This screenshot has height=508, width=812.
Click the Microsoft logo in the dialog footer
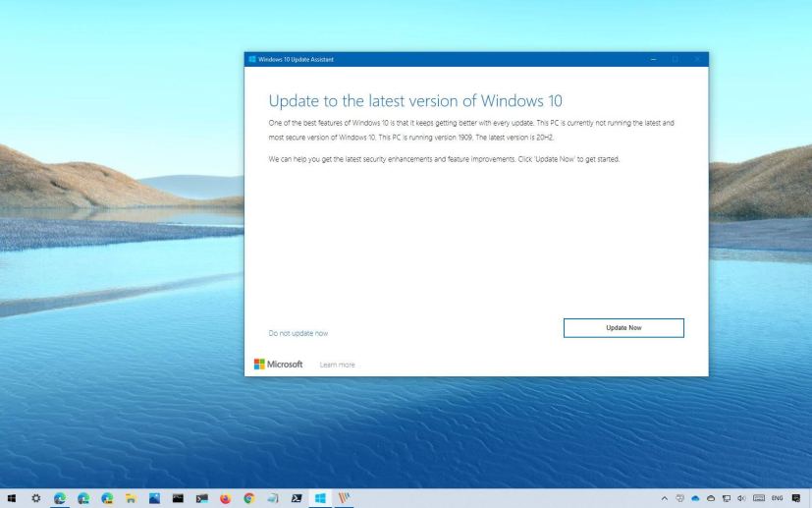[x=278, y=364]
